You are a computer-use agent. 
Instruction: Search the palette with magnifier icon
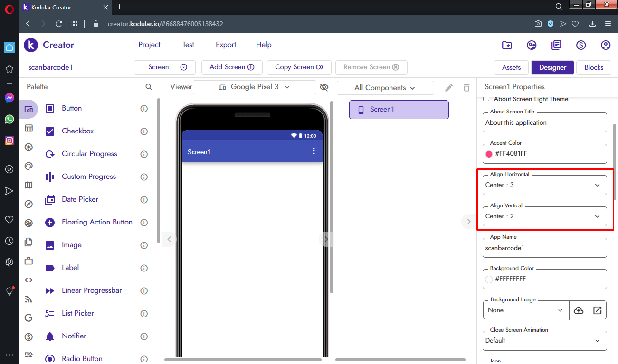point(149,87)
